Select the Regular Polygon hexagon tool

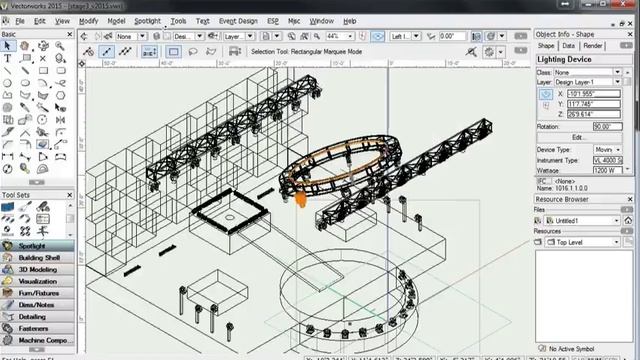click(60, 95)
